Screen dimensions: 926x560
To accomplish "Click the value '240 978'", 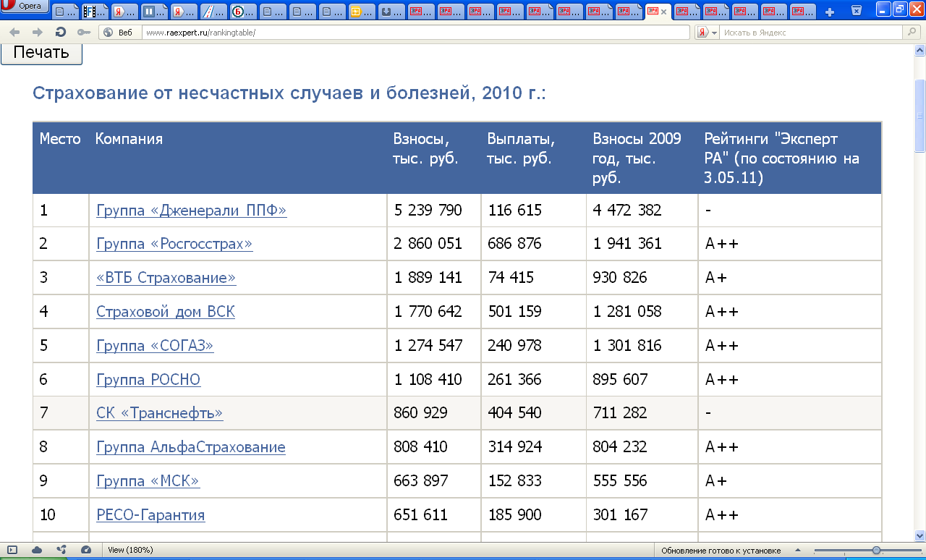I will tap(515, 346).
